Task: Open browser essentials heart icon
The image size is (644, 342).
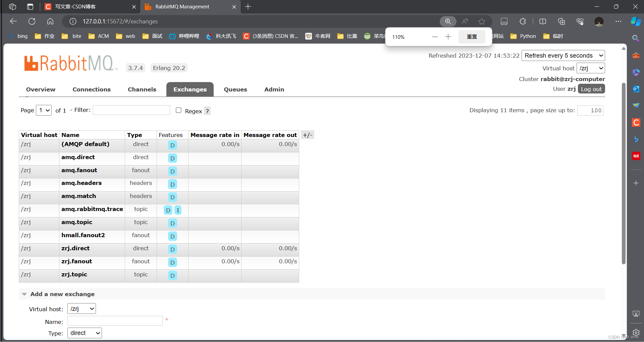Action: 580,21
